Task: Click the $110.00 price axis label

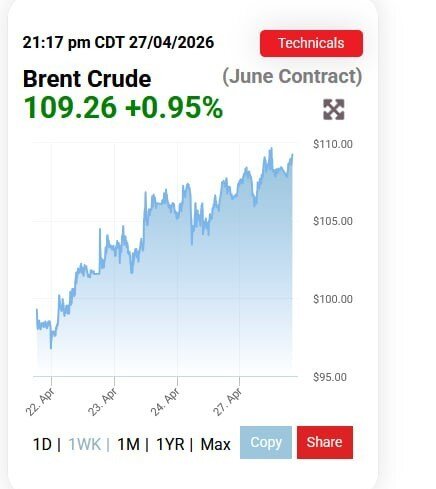Action: [333, 144]
